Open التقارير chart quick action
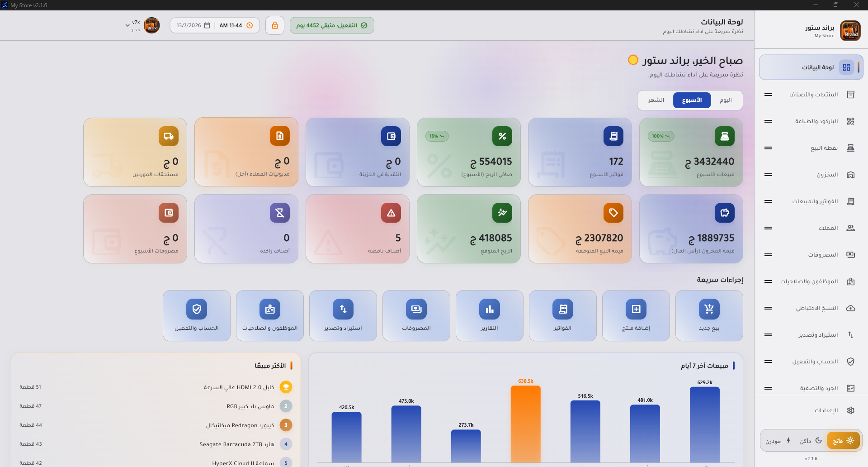The height and width of the screenshot is (467, 868). point(489,315)
